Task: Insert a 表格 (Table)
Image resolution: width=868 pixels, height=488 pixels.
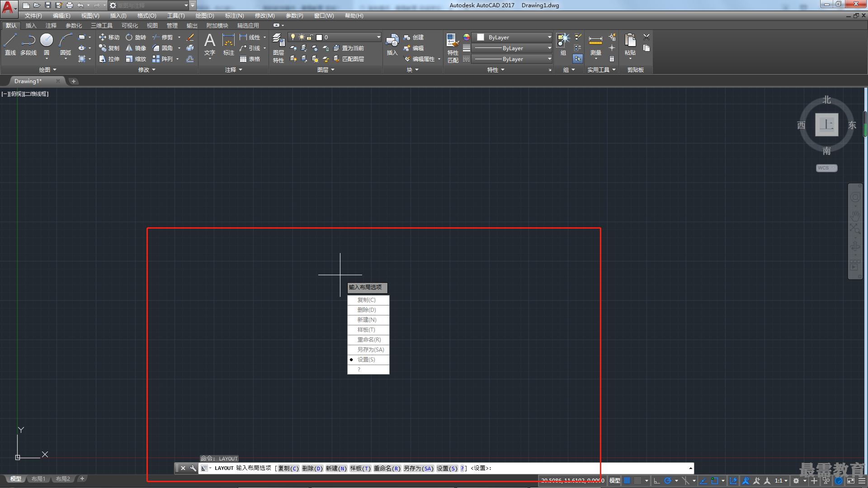Action: [250, 59]
